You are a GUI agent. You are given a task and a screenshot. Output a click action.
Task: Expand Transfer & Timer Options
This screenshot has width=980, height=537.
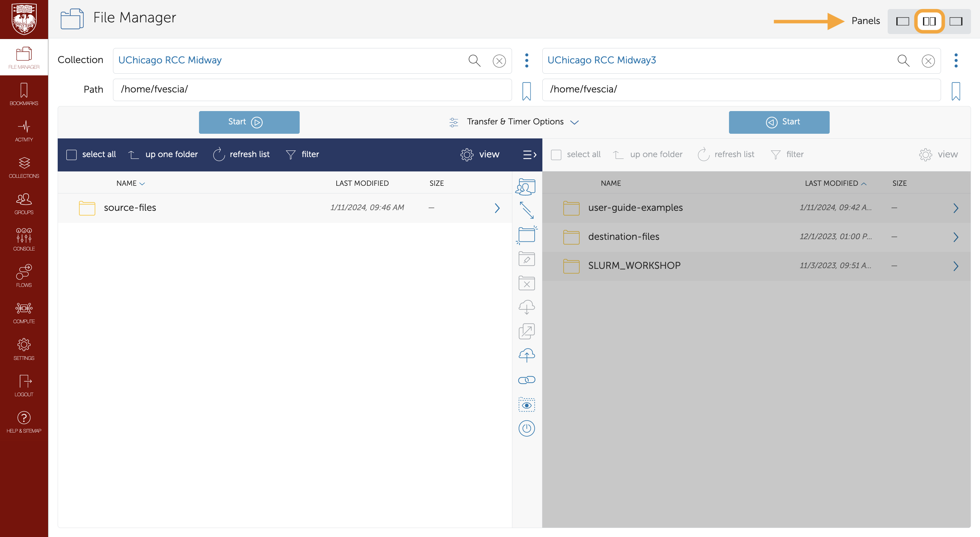515,122
